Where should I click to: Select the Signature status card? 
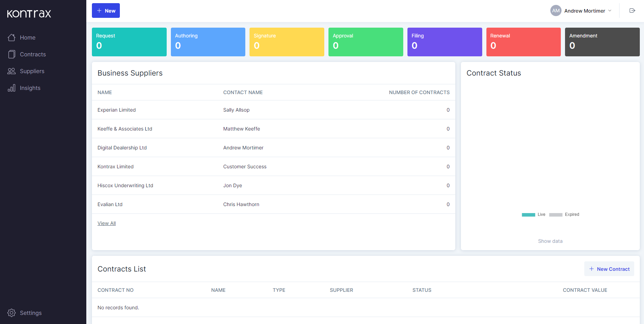[287, 42]
